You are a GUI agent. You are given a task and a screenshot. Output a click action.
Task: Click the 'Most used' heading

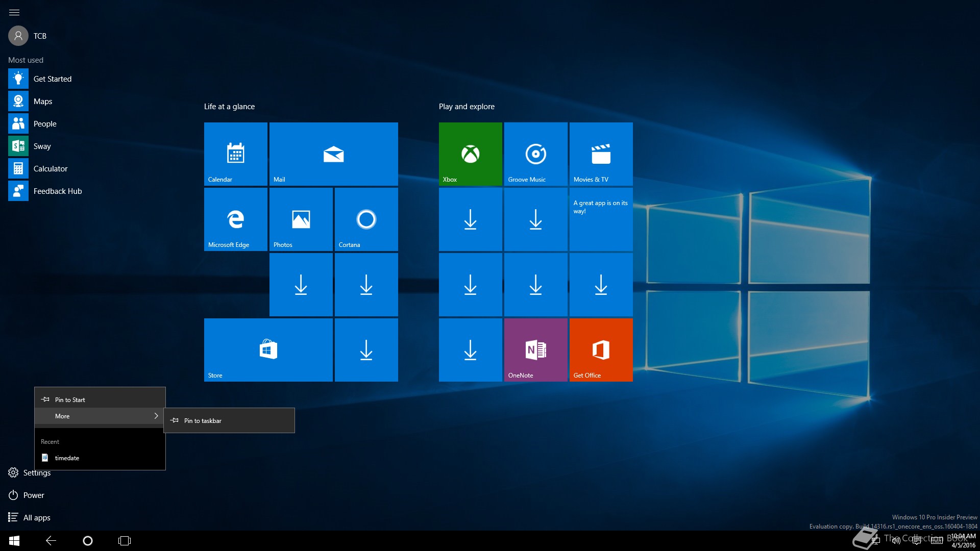point(26,60)
